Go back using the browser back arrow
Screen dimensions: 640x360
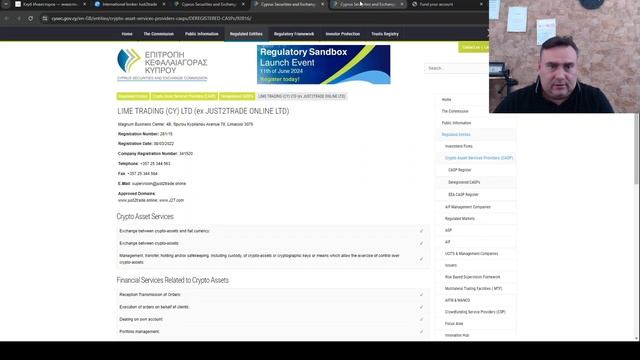pyautogui.click(x=7, y=18)
